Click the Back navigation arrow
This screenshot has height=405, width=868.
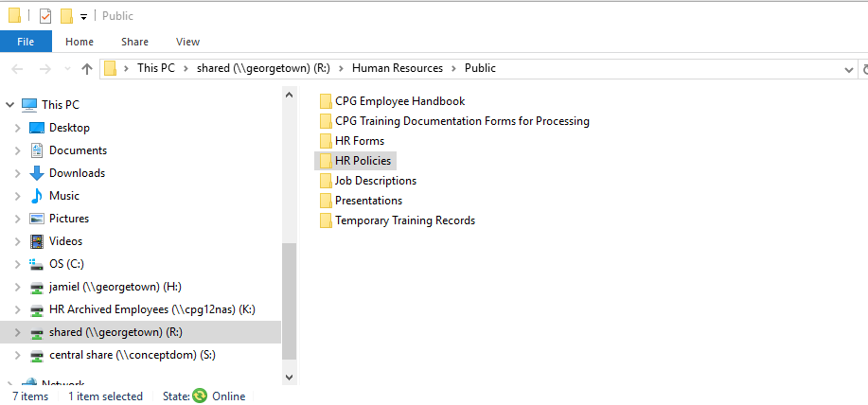point(18,69)
